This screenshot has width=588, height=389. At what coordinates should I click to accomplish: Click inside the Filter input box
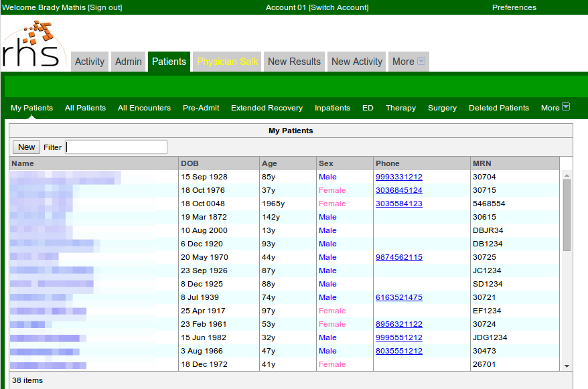[115, 147]
